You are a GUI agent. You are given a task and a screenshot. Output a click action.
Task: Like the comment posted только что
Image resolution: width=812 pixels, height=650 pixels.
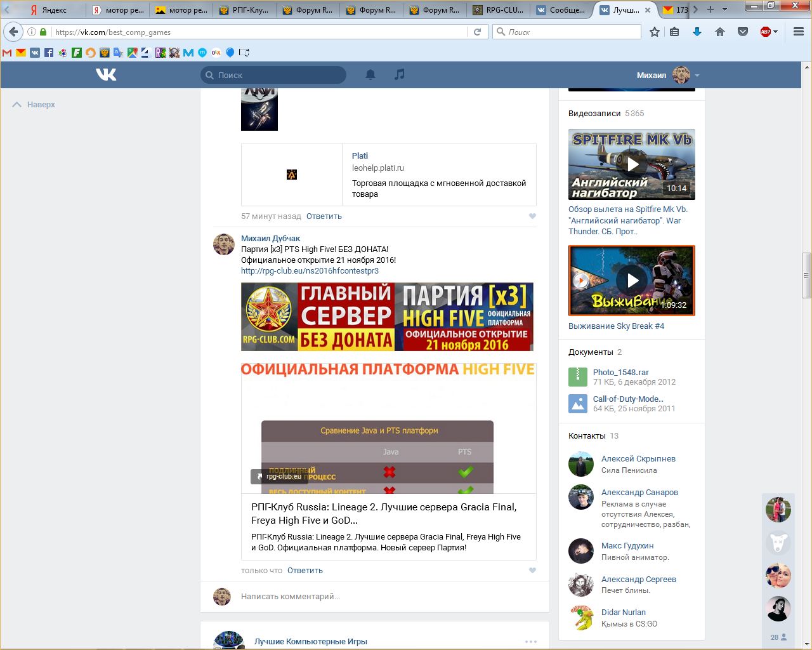click(x=532, y=571)
